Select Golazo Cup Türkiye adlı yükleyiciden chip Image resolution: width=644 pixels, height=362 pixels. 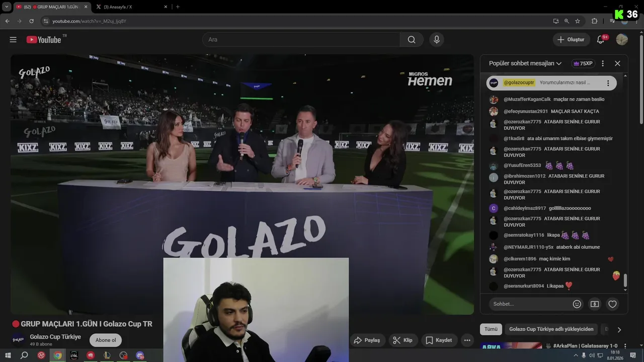(x=551, y=329)
